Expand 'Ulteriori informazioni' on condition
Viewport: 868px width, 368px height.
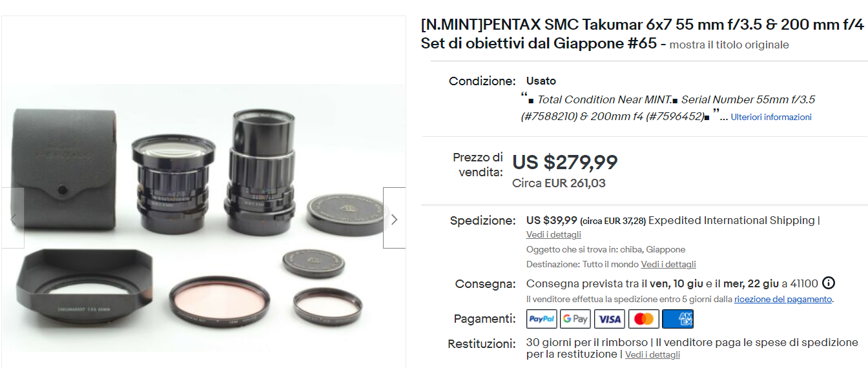tap(771, 118)
